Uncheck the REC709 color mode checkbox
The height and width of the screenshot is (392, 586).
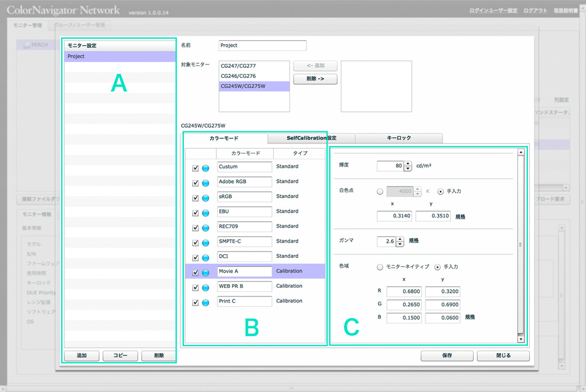click(196, 228)
